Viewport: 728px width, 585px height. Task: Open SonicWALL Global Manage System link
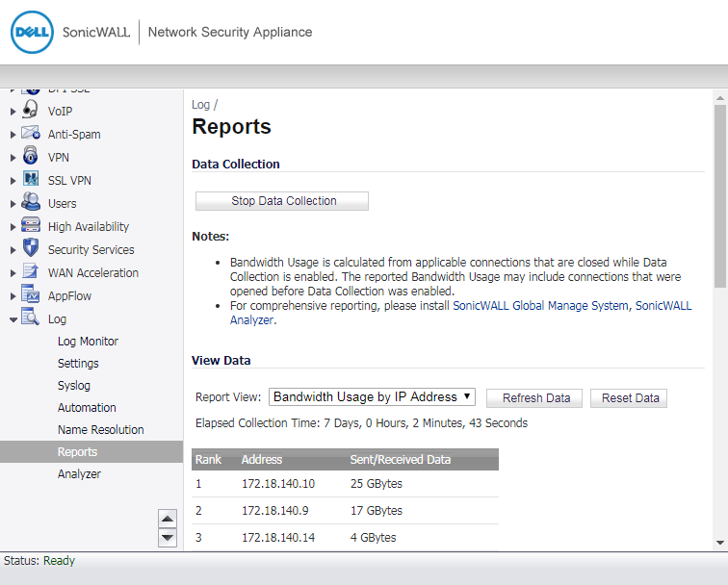tap(540, 306)
